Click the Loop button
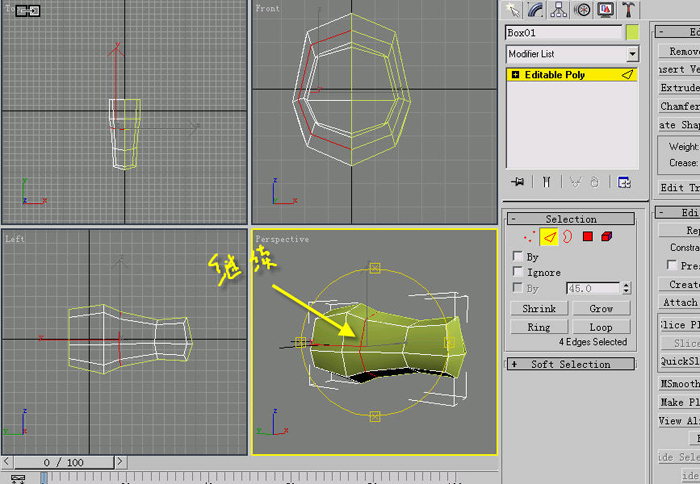This screenshot has width=700, height=484. 601,327
